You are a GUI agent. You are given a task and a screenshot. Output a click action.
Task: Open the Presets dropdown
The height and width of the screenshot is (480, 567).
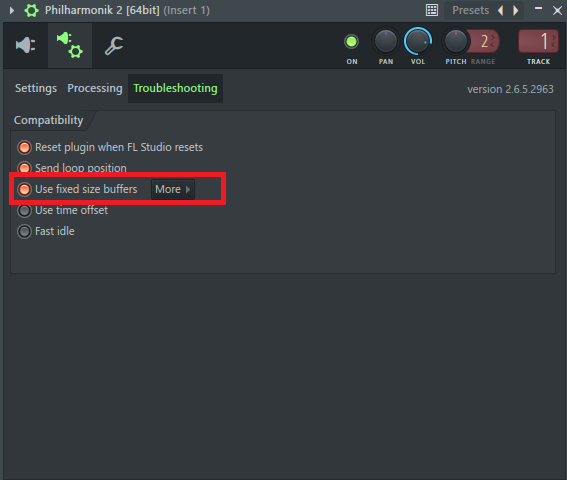click(x=470, y=10)
